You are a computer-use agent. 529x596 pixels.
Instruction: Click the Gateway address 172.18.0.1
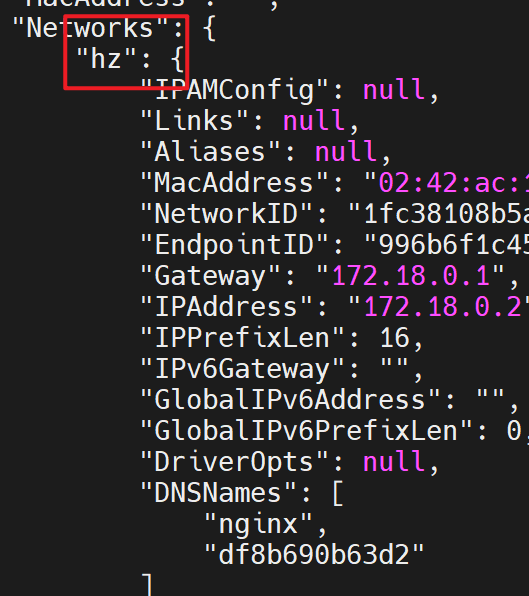(x=411, y=276)
